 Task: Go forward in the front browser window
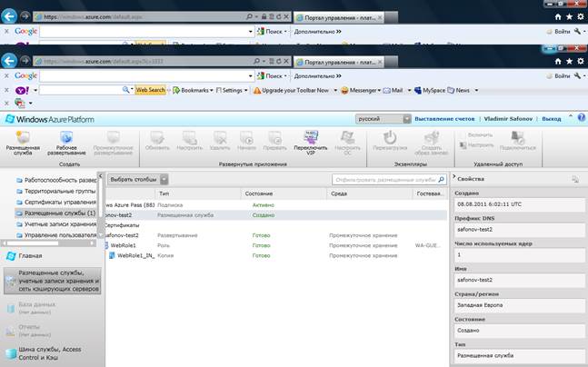tap(25, 60)
